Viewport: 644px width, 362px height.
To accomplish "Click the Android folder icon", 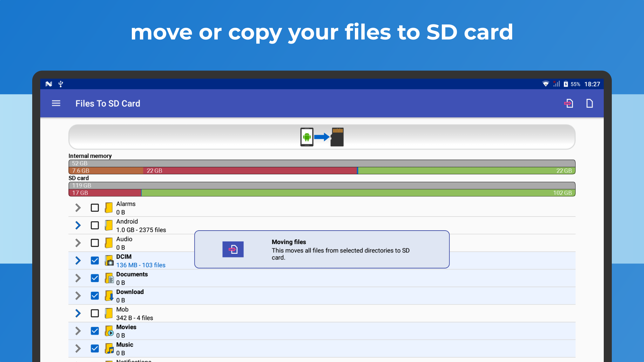I will [x=109, y=225].
